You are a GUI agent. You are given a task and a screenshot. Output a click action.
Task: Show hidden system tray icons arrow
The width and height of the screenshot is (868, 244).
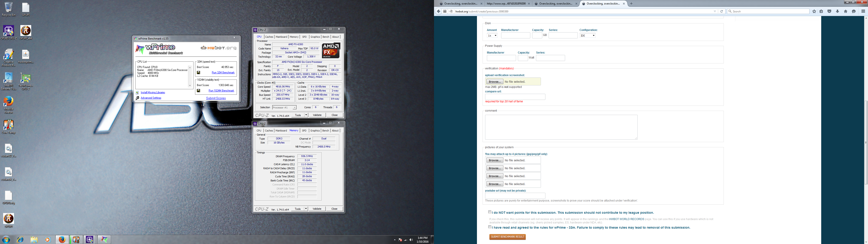[x=395, y=240]
